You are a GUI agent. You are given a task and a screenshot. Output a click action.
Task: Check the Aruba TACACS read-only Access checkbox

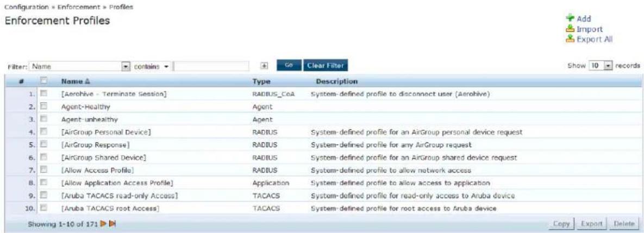(43, 196)
